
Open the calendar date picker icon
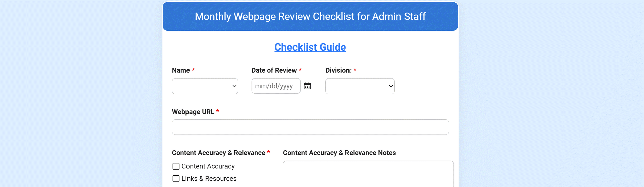click(x=307, y=86)
